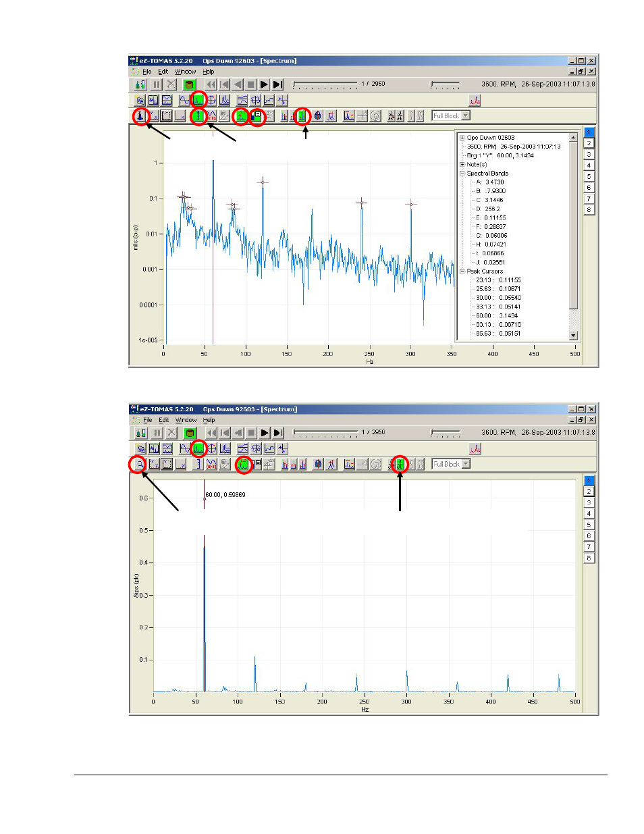Select peak cursor row 23.13 : 0.11155
644x834 pixels.
coord(498,280)
